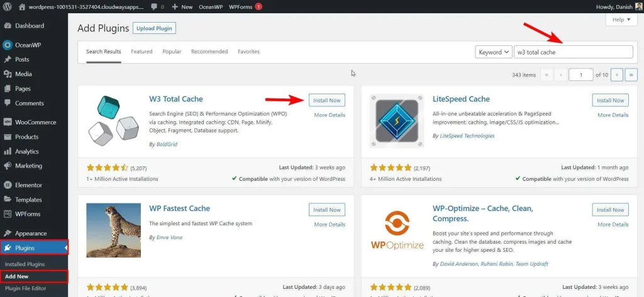The width and height of the screenshot is (644, 297).
Task: Open the Keyword search type dropdown
Action: click(x=494, y=52)
